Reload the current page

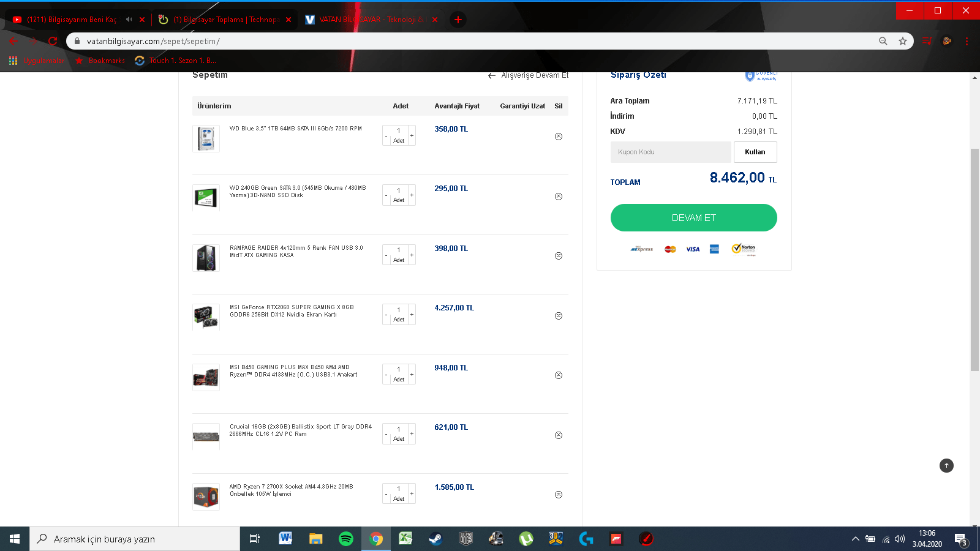point(53,41)
